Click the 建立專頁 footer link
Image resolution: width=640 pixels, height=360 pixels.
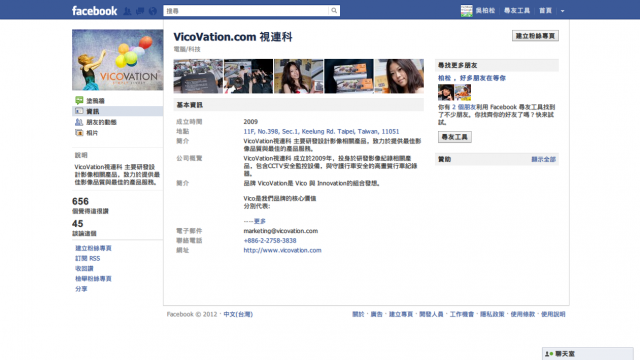[400, 314]
